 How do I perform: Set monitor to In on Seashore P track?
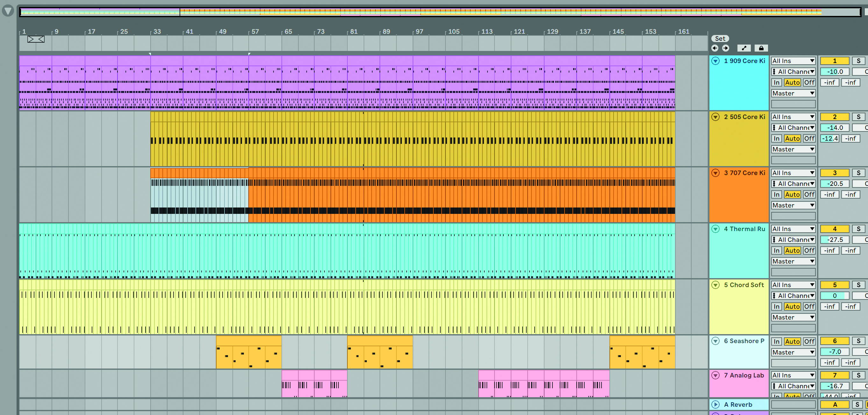776,341
